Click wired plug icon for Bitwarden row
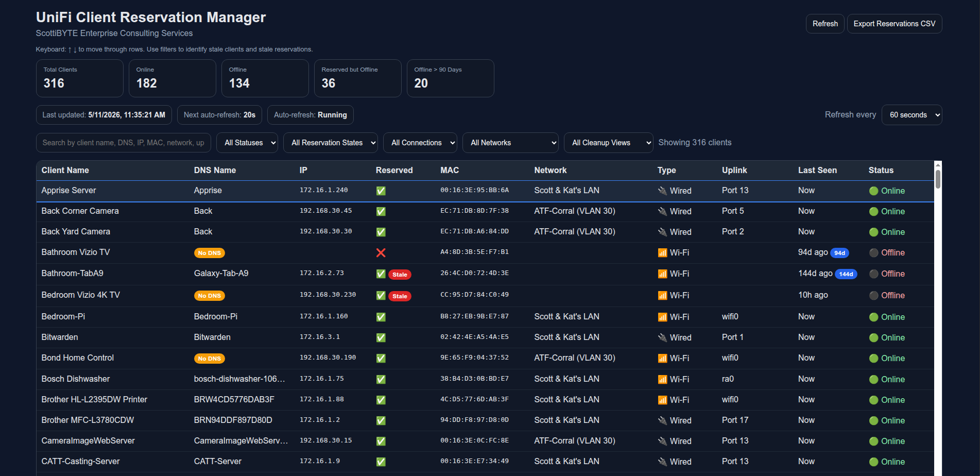The image size is (980, 476). coord(662,337)
